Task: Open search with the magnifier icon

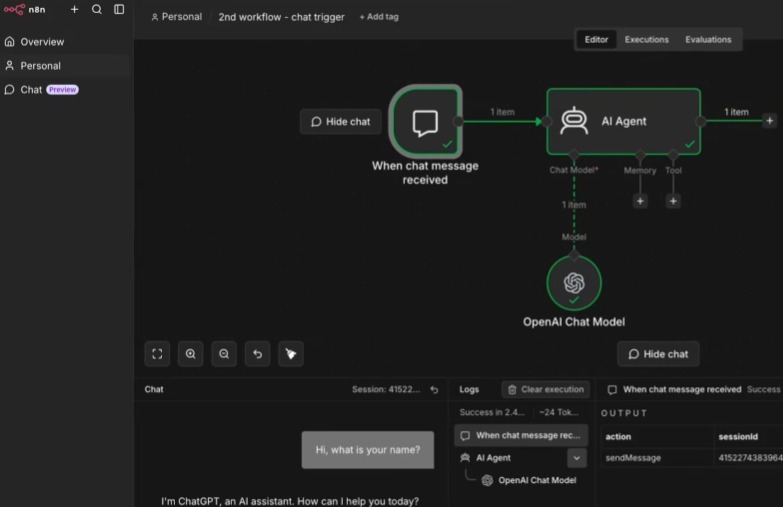Action: (x=97, y=9)
